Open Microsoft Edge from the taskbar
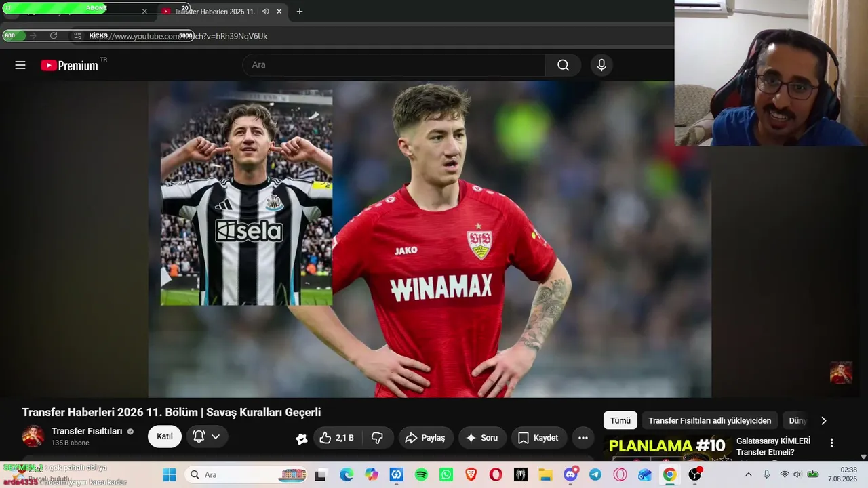868x488 pixels. pos(347,474)
